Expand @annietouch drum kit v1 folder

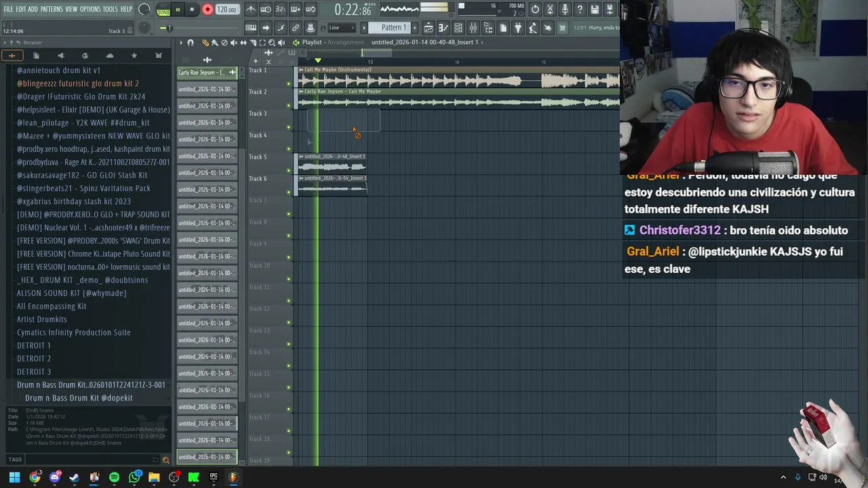58,70
